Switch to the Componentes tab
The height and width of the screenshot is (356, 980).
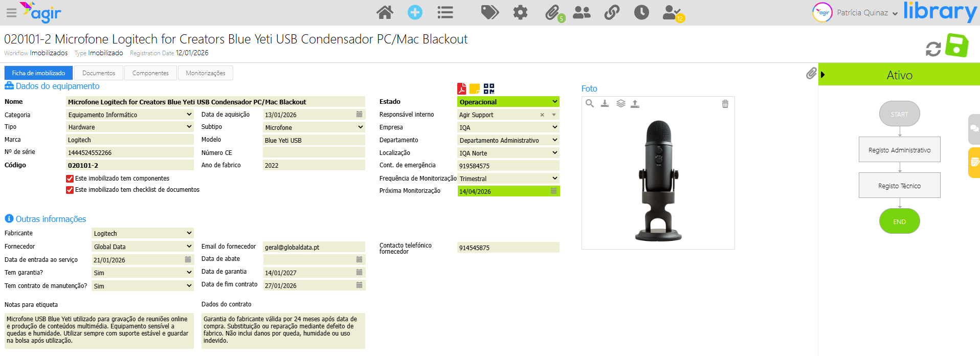150,73
